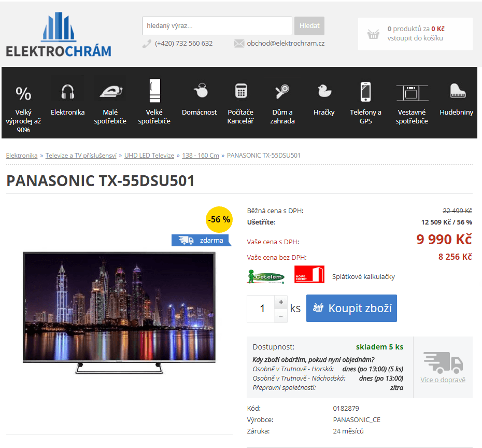Decrease quantity with the minus button
482x448 pixels.
coord(281,316)
